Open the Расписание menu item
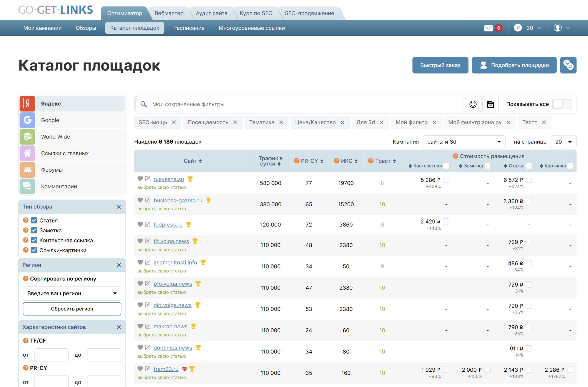Screen dimensions: 588x387 [189, 28]
